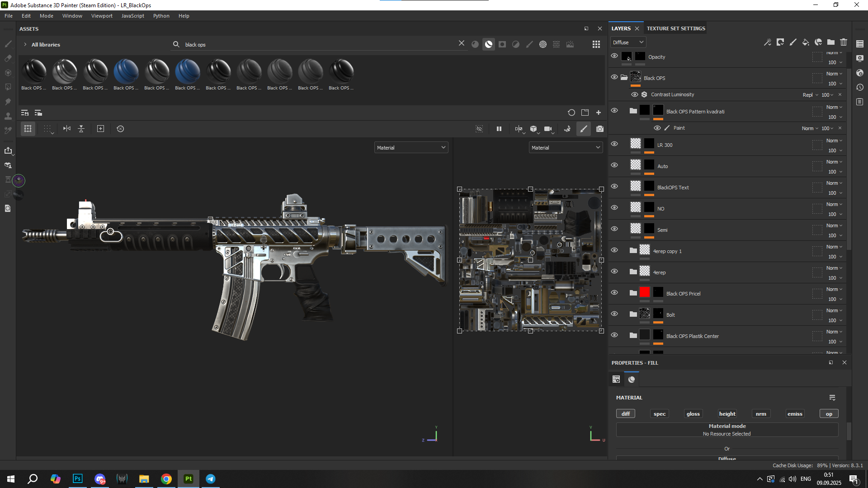Viewport: 868px width, 488px height.
Task: Switch to Texture Set Settings tab
Action: tap(676, 28)
